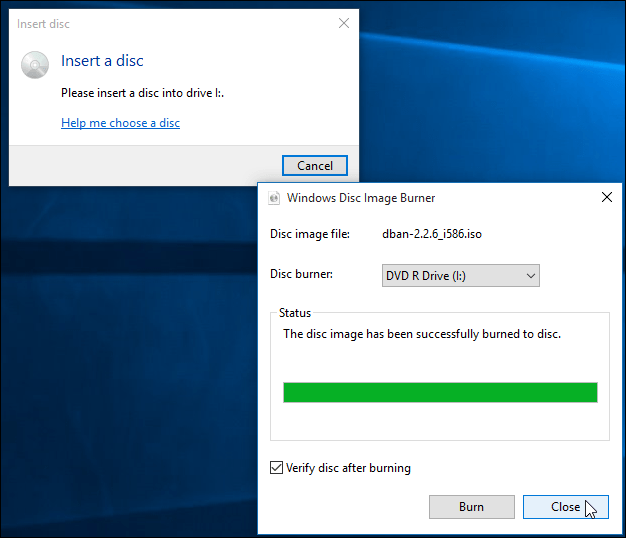Expand the Disc burner drive dropdown
Image resolution: width=626 pixels, height=538 pixels.
(x=461, y=275)
